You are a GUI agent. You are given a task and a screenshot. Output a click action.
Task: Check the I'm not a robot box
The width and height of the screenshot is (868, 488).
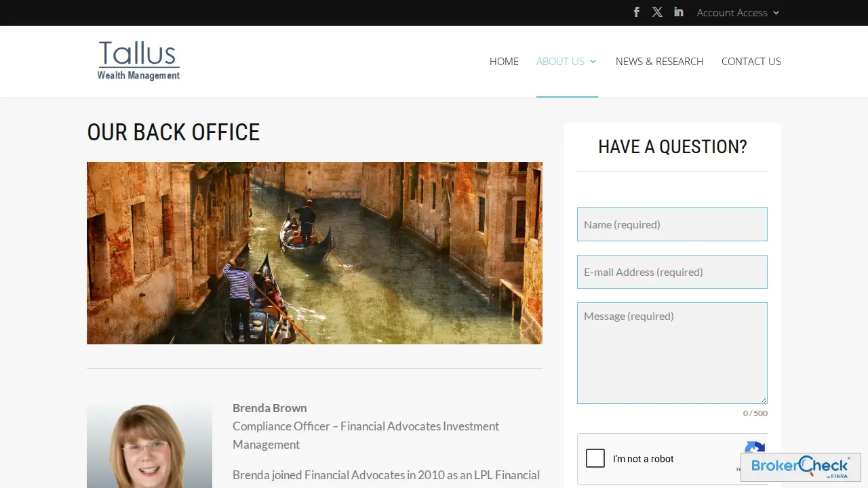tap(595, 459)
